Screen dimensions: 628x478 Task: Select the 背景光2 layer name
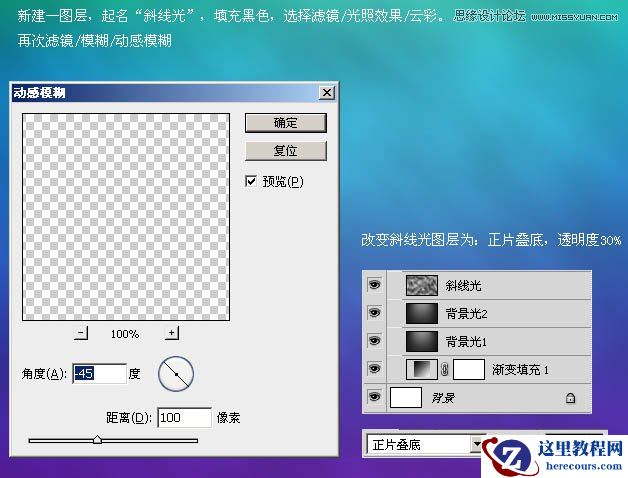(x=467, y=314)
